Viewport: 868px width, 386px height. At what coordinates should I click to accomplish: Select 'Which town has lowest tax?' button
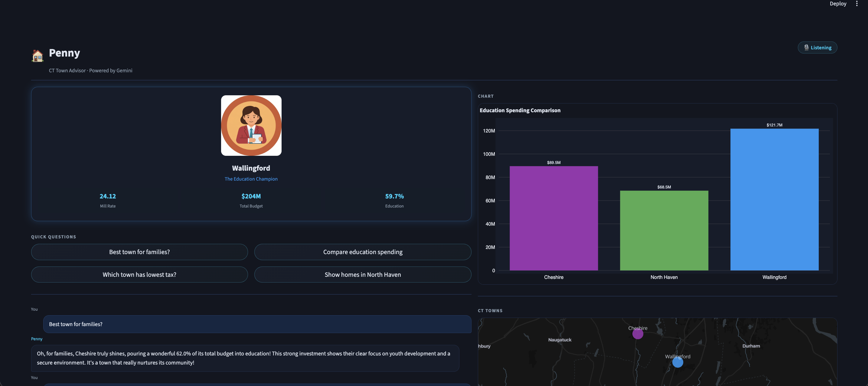139,274
